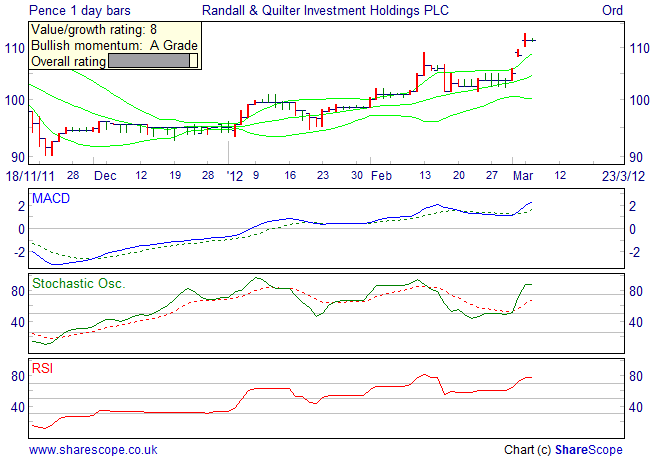The image size is (653, 458).
Task: Click the 'Overall rating' label
Action: [69, 62]
